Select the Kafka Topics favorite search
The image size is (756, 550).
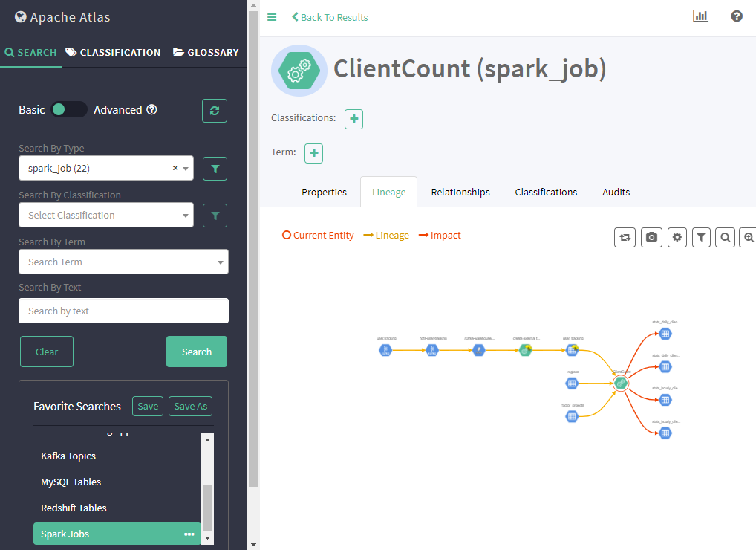pos(117,456)
